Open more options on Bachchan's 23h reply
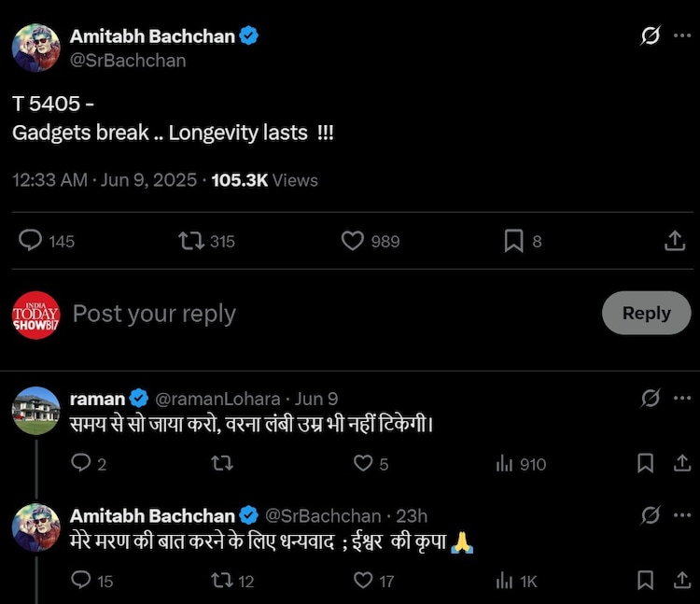This screenshot has width=700, height=604. click(x=682, y=515)
